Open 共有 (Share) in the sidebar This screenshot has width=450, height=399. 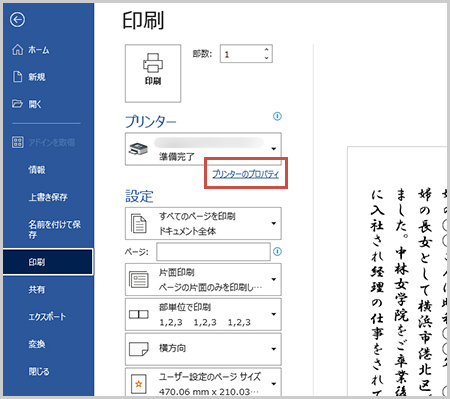pos(37,289)
